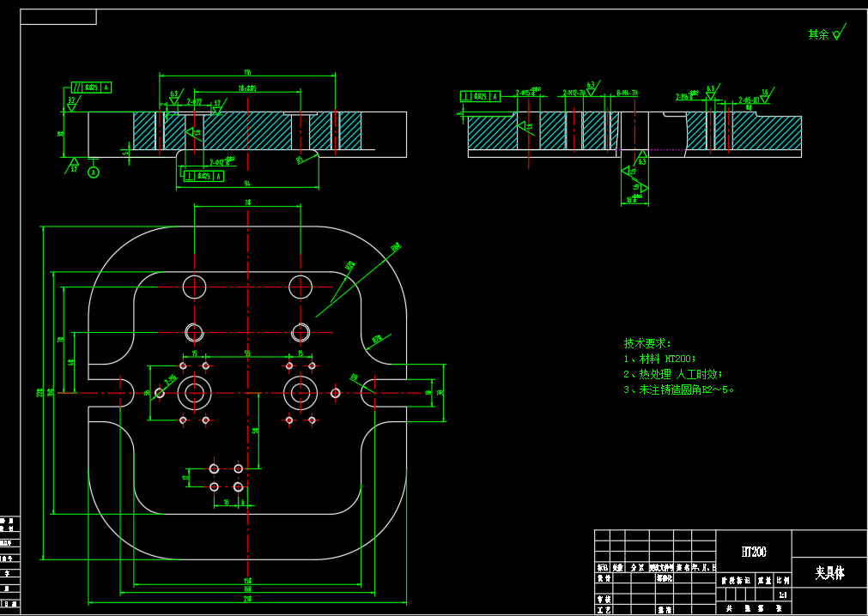The height and width of the screenshot is (616, 868).
Task: Click the datum A circle symbol
Action: (x=94, y=172)
